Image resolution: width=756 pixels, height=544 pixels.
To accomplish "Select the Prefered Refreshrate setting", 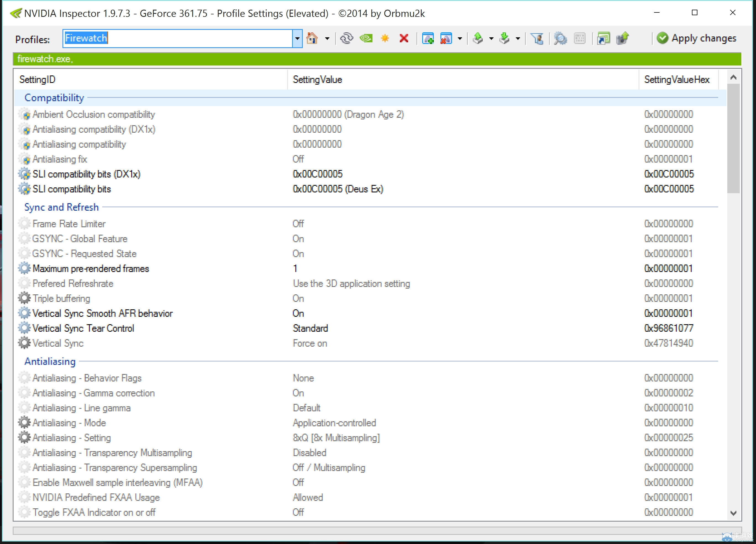I will tap(370, 284).
